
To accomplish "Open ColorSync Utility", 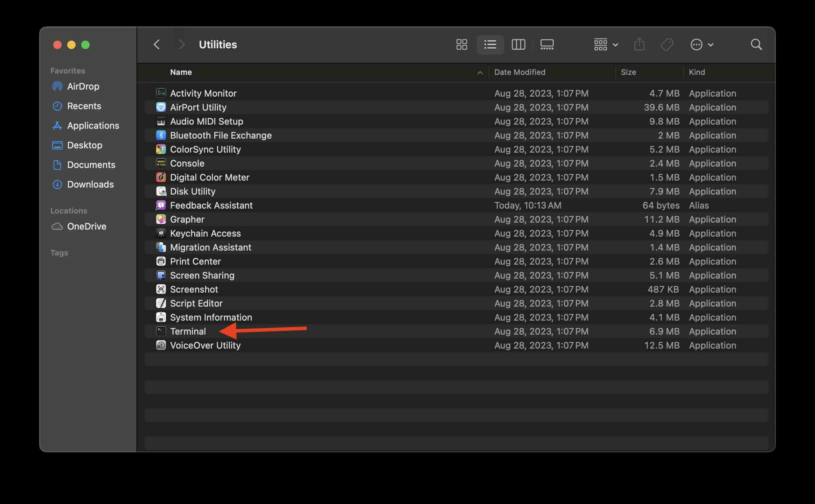I will click(206, 149).
